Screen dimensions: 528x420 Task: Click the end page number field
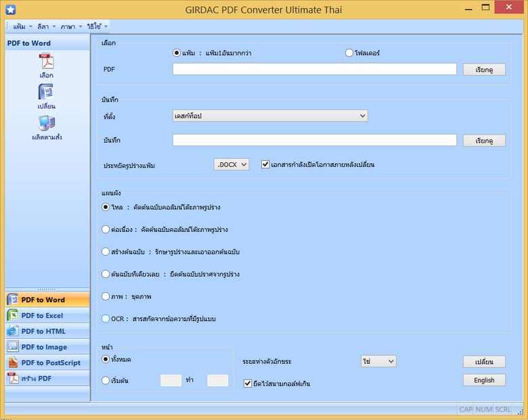pos(217,380)
